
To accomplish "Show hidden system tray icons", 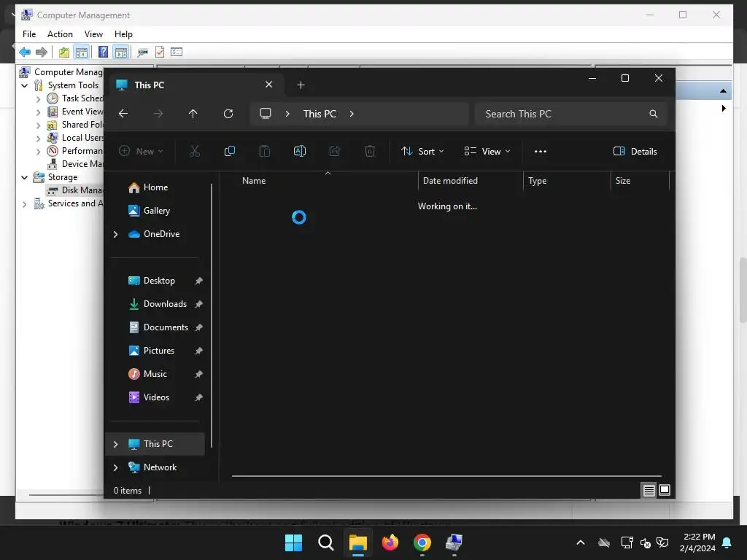I will (x=581, y=542).
